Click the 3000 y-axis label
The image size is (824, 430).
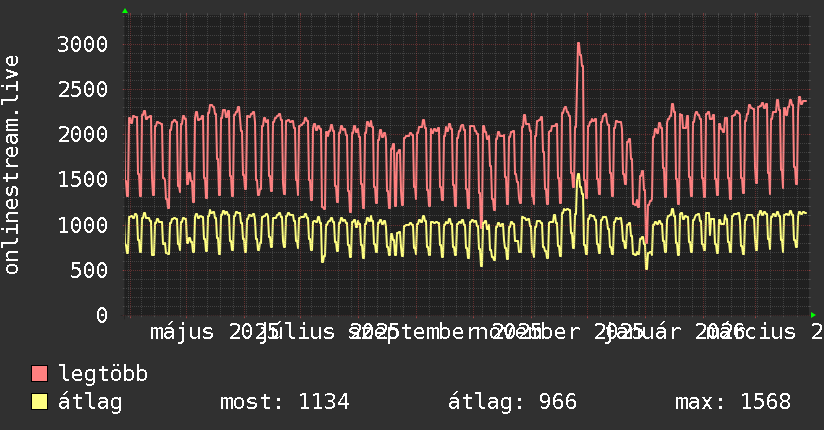point(83,44)
